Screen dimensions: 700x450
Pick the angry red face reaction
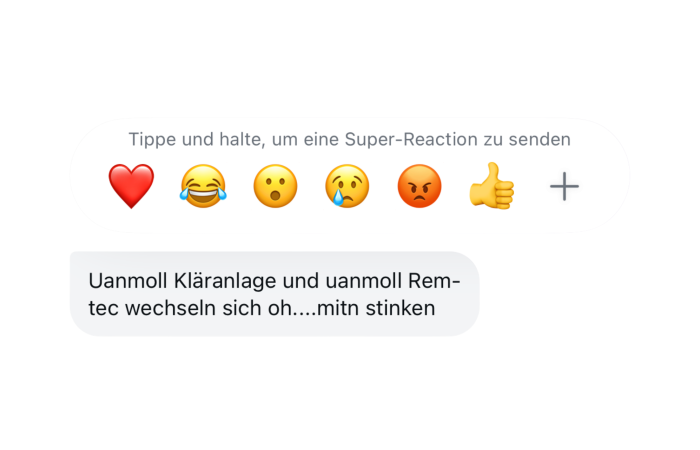tap(419, 186)
